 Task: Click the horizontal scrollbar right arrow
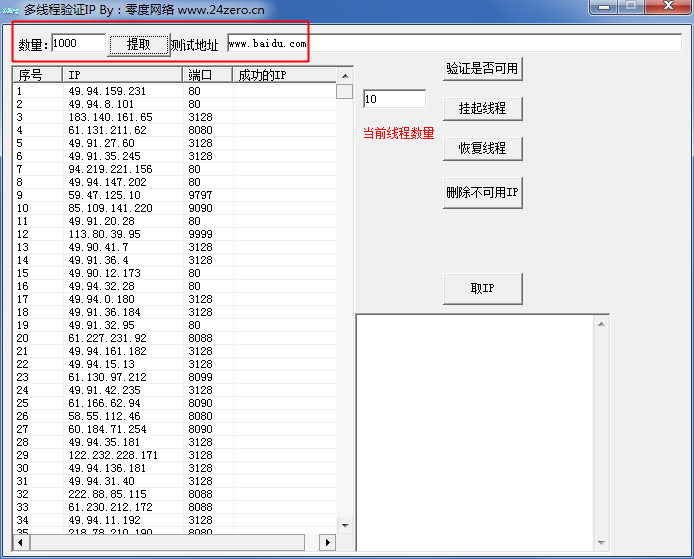328,542
